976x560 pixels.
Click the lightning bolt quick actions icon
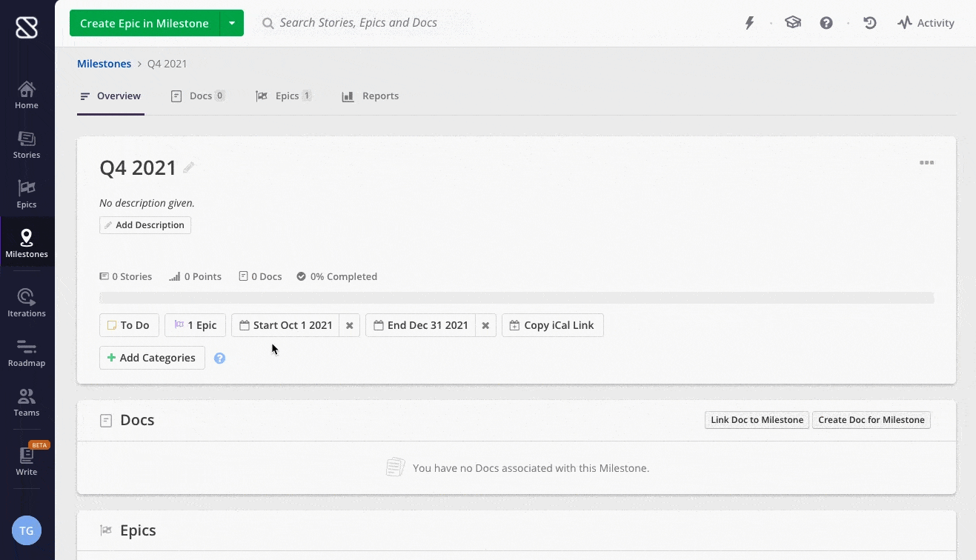[749, 23]
